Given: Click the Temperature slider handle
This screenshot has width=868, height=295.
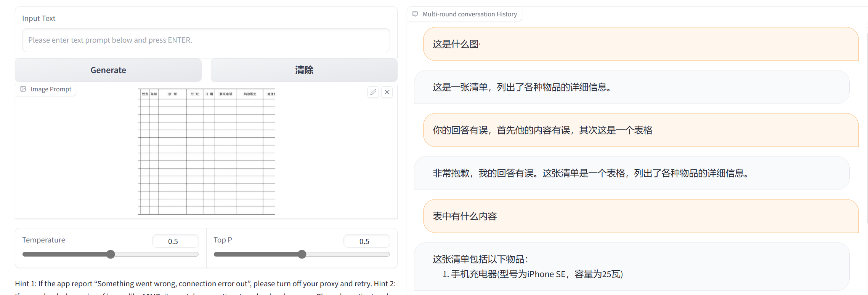Looking at the screenshot, I should point(111,254).
